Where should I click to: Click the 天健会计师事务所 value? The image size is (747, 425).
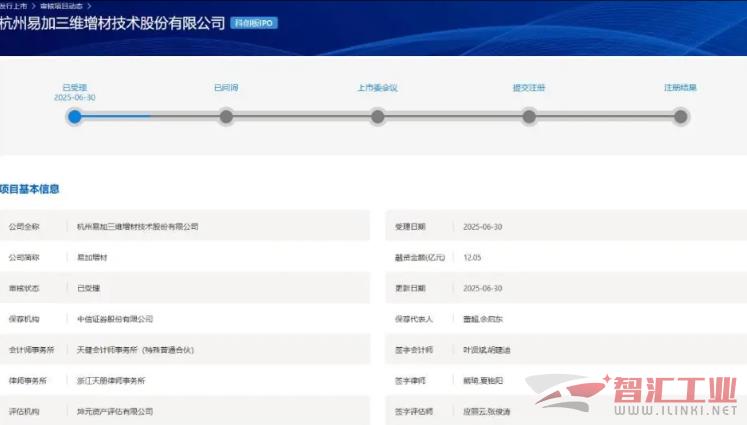[135, 350]
